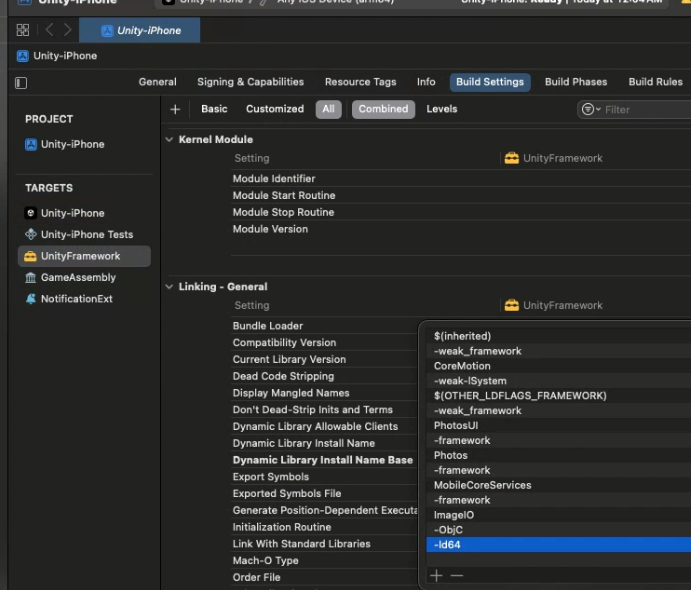Open the Signing & Capabilities tab
The width and height of the screenshot is (691, 590).
pyautogui.click(x=250, y=82)
